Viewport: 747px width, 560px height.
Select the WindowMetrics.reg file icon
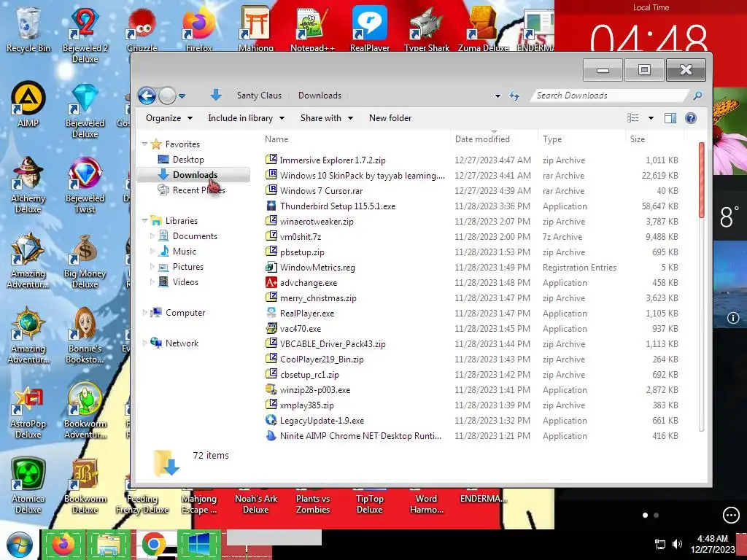(x=271, y=267)
